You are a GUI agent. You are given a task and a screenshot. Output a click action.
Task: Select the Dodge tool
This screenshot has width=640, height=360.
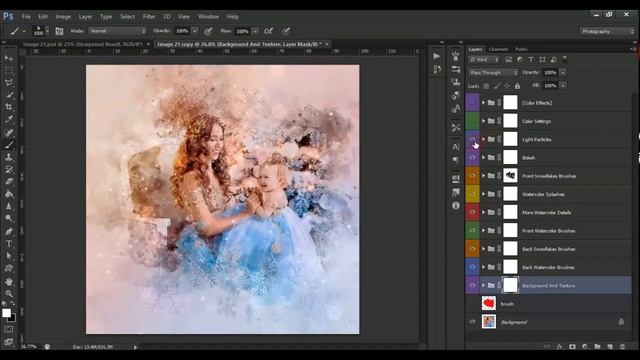(x=9, y=218)
